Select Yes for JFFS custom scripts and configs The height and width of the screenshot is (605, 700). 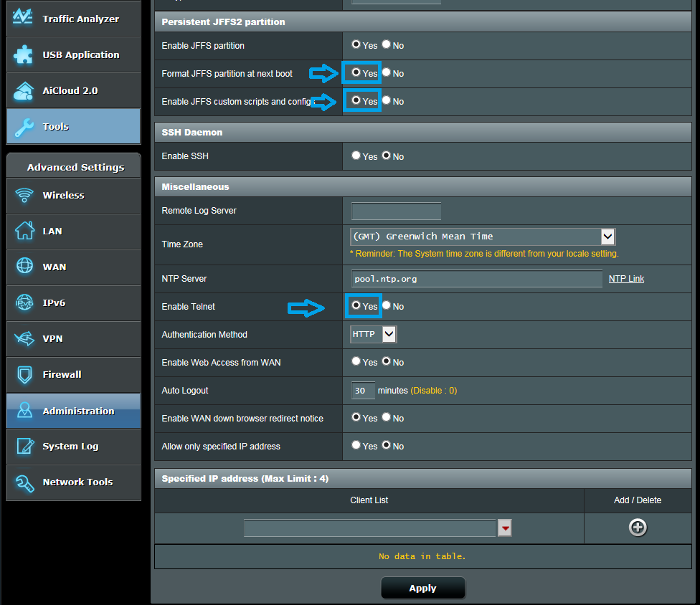(356, 100)
